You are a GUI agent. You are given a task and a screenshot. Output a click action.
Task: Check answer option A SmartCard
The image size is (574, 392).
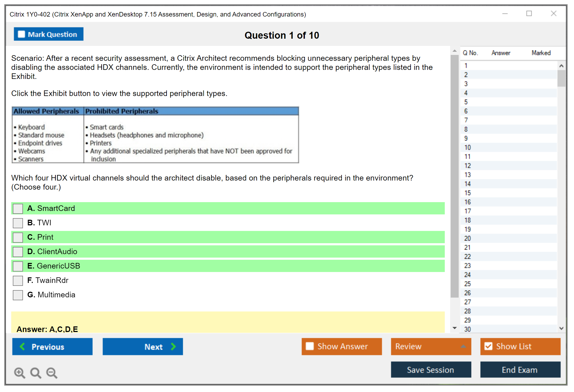point(18,209)
